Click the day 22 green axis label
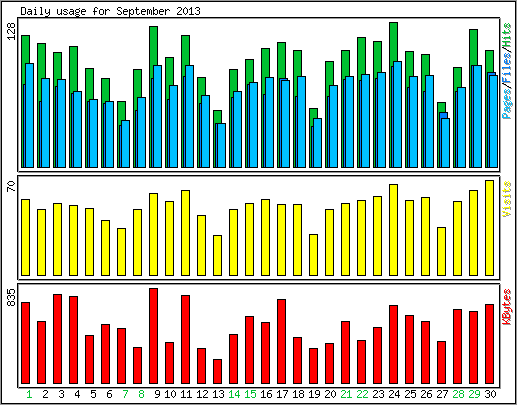The width and height of the screenshot is (517, 405). (x=362, y=395)
